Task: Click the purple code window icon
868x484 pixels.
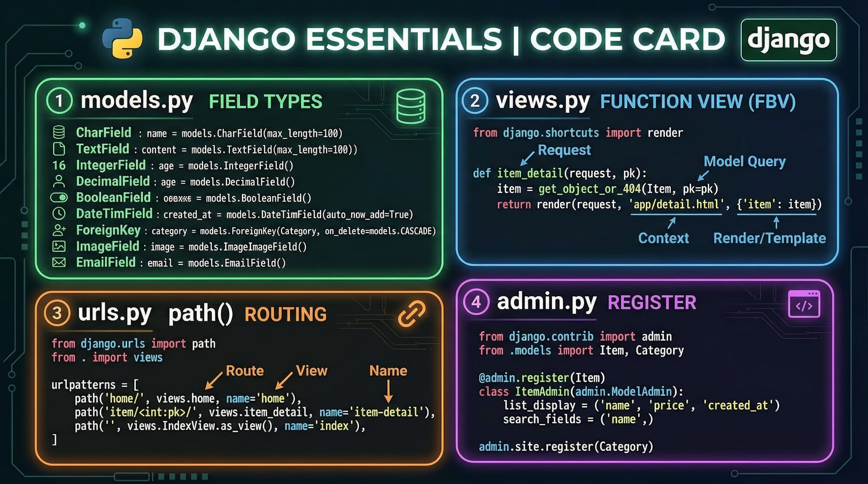Action: tap(804, 304)
